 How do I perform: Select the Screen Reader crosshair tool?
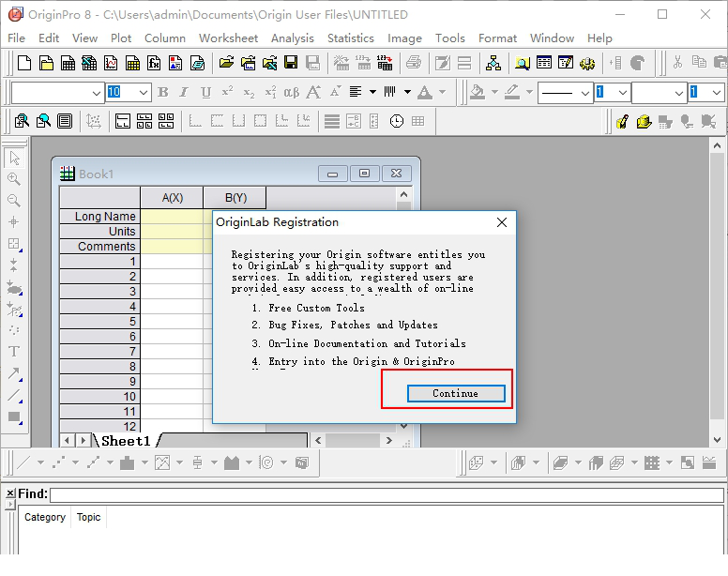click(x=14, y=221)
